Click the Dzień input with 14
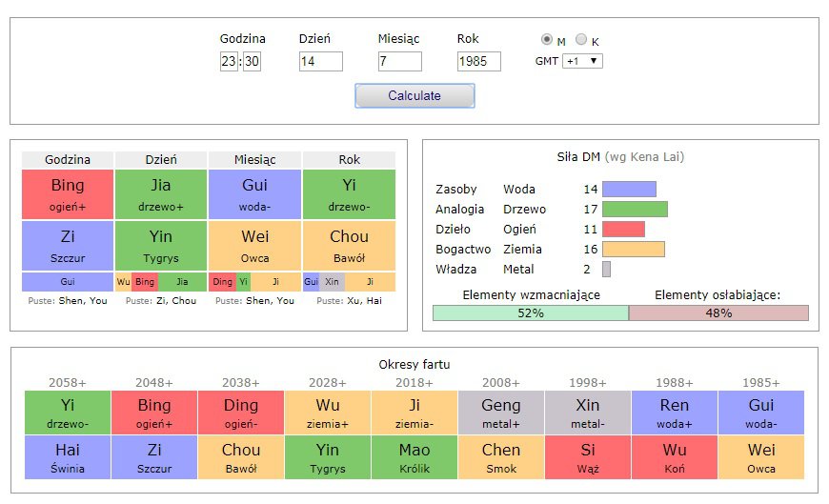This screenshot has width=829, height=504. click(320, 61)
